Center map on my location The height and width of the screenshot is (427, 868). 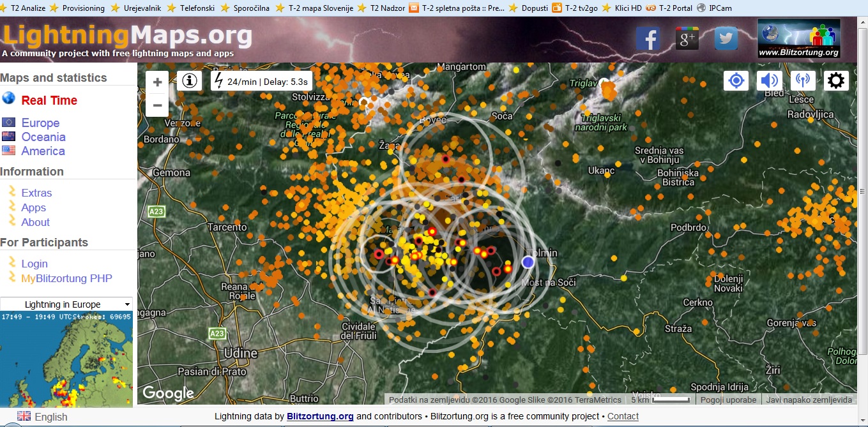736,80
